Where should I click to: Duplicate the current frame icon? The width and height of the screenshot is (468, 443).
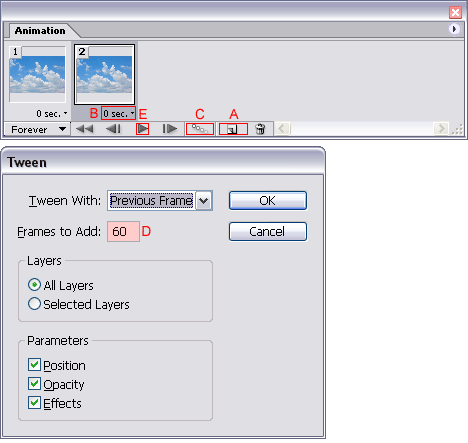tap(233, 129)
